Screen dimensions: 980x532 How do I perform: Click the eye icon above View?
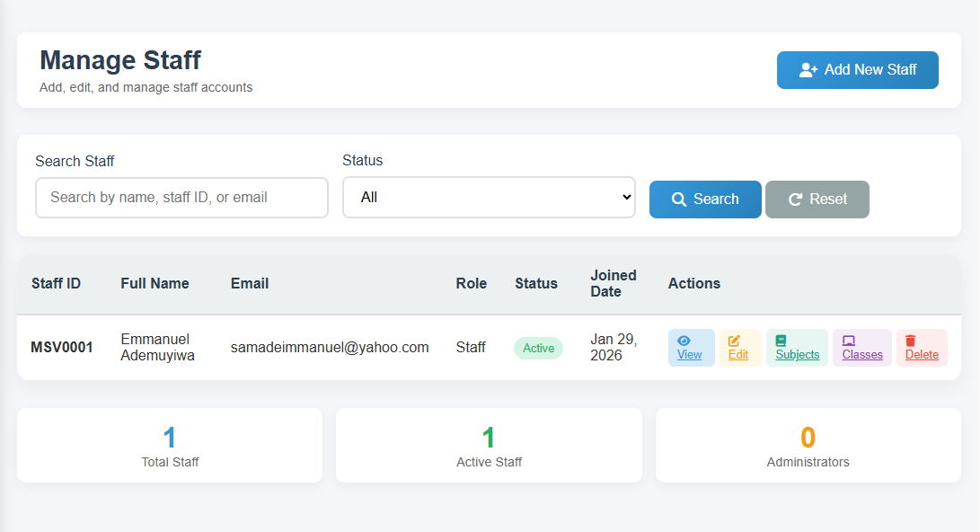684,341
